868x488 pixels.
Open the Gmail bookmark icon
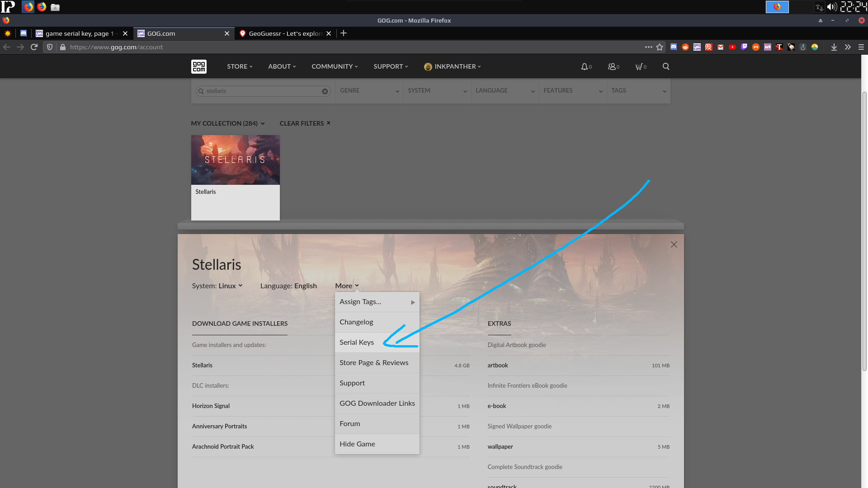point(721,47)
